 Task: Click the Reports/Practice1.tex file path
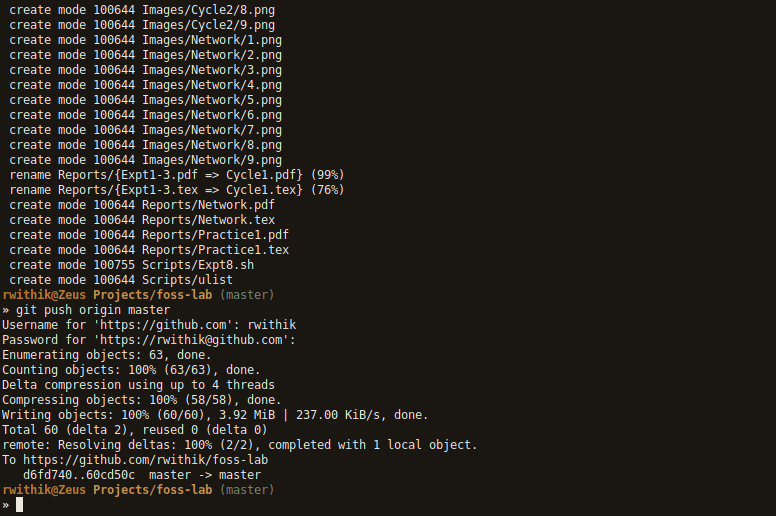coord(215,250)
